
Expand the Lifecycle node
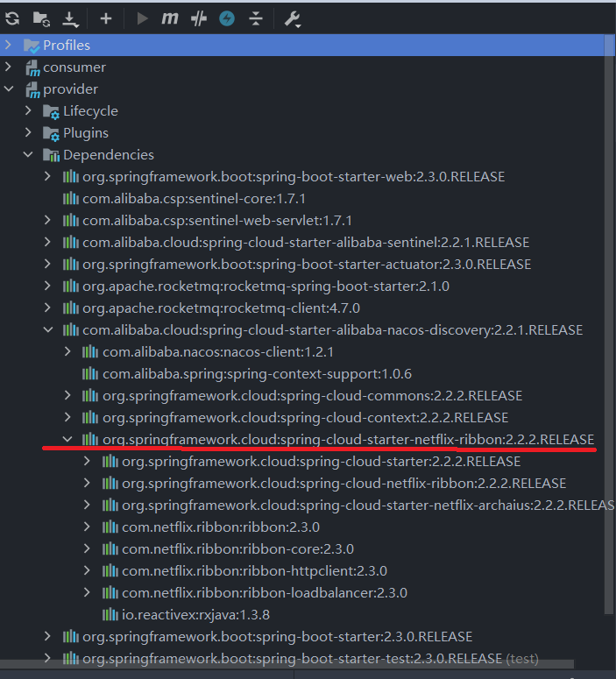(x=28, y=110)
